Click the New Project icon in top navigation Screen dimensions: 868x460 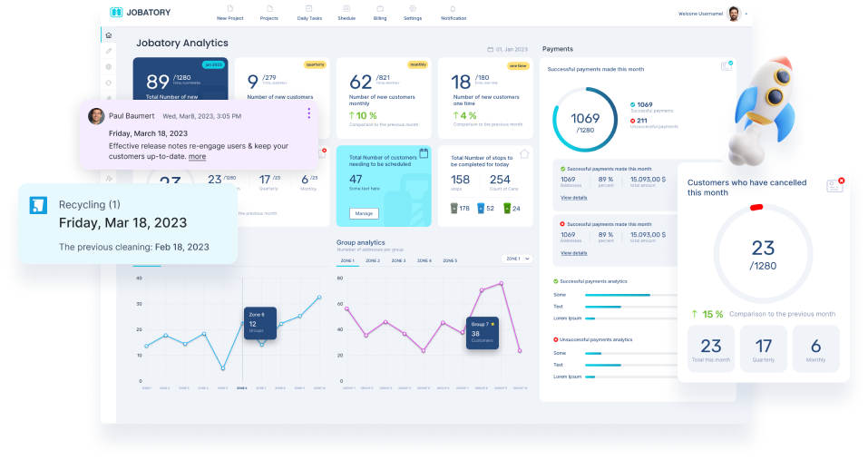point(231,8)
